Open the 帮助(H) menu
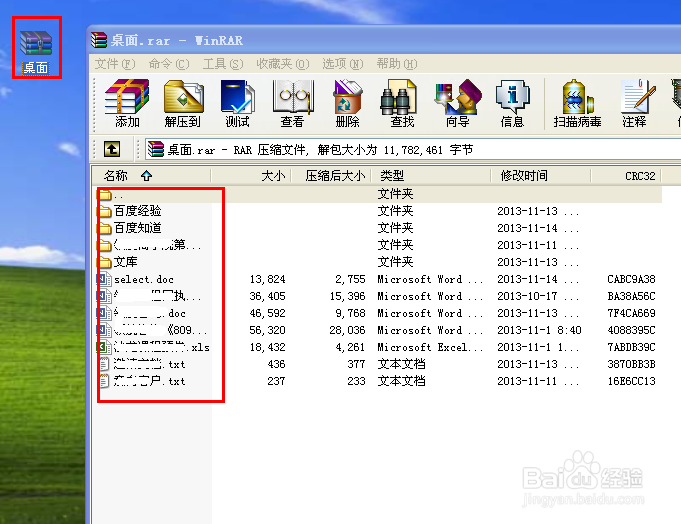 397,64
